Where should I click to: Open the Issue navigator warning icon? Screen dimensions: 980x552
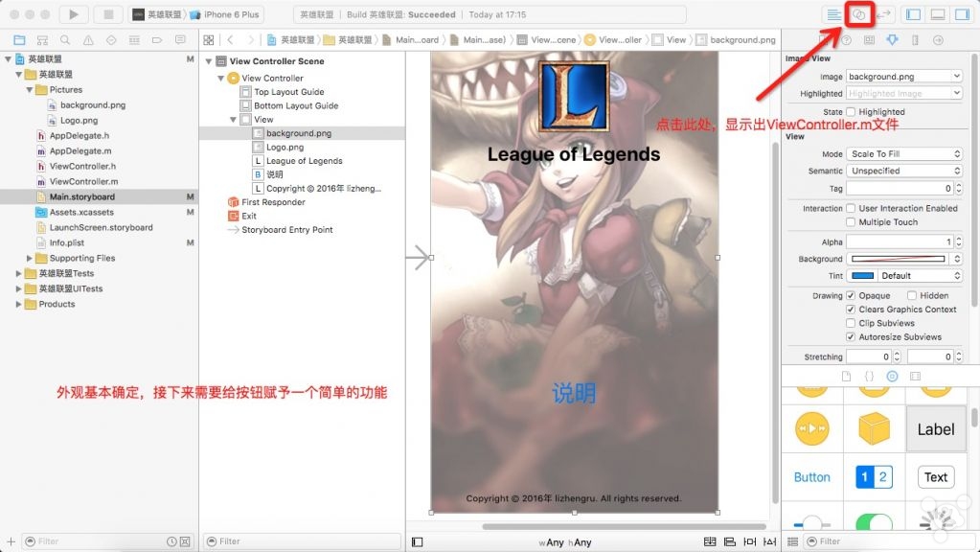coord(89,40)
